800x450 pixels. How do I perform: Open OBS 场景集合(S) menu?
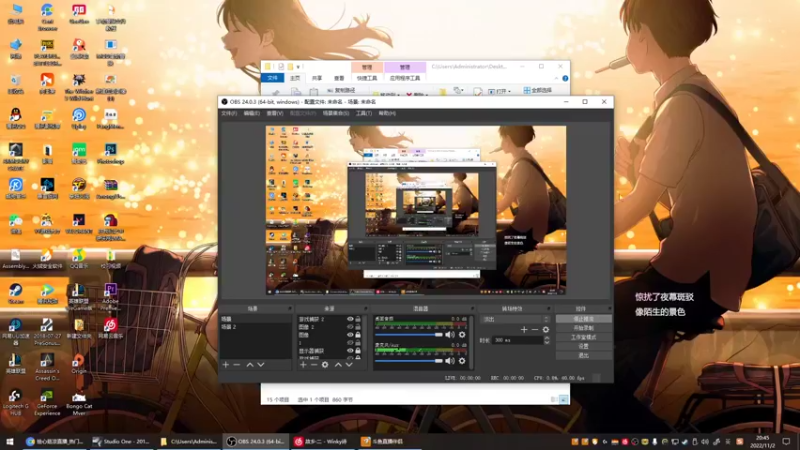click(x=336, y=113)
